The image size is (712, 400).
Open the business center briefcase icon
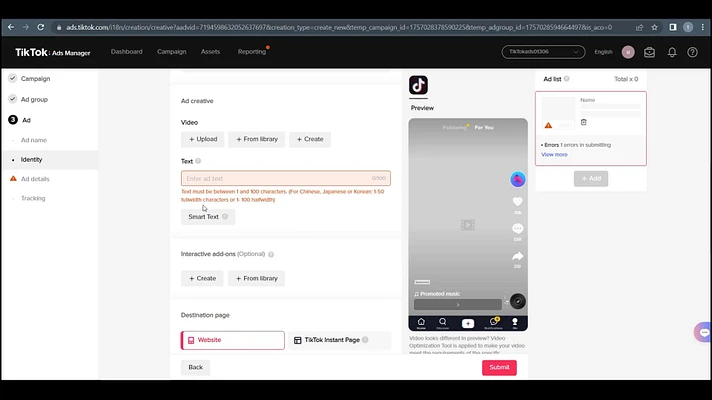point(650,52)
